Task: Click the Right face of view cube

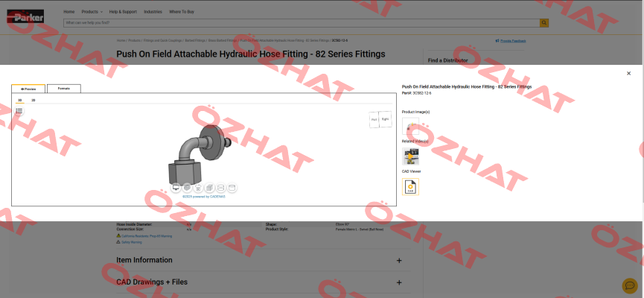Action: (x=385, y=118)
